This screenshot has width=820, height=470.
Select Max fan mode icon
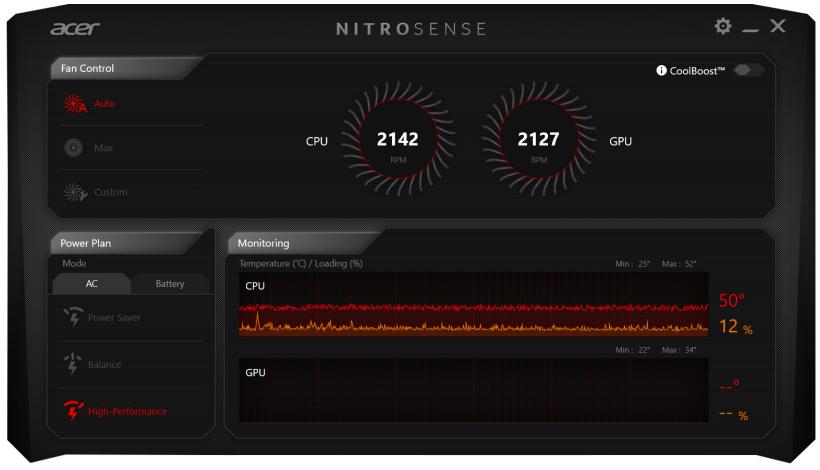(x=74, y=148)
